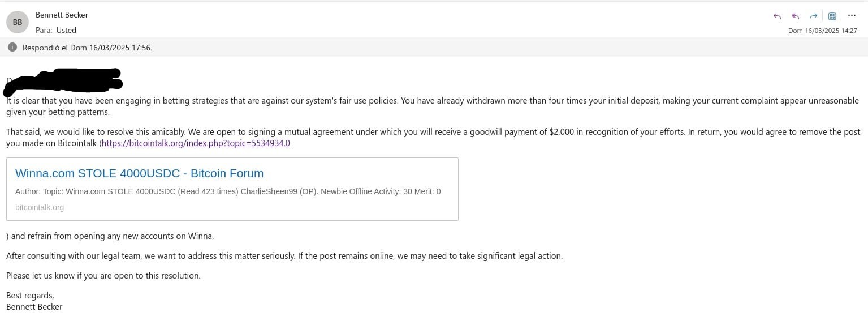
Task: Click the Reply All double-arrow icon
Action: [x=795, y=16]
